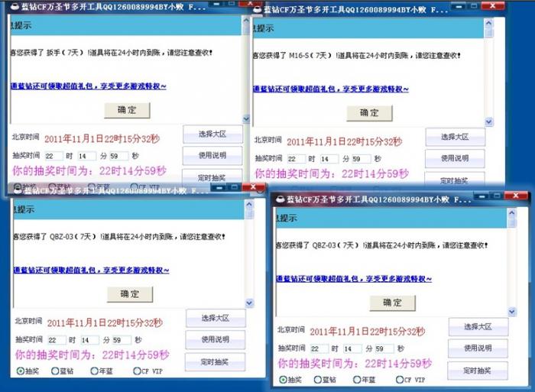Click app icon in bottom-right window title bar
535x392 pixels.
pyautogui.click(x=280, y=199)
